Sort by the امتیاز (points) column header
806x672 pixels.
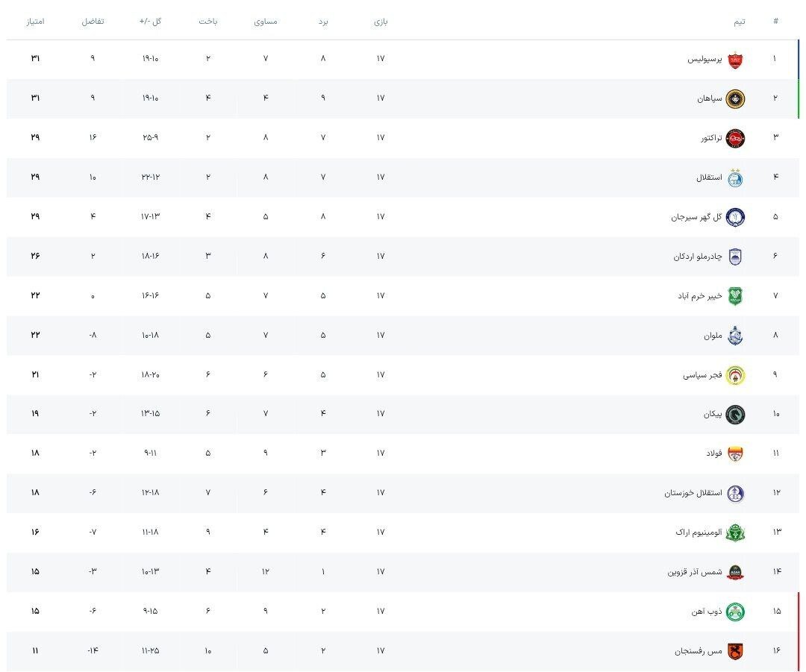coord(35,22)
